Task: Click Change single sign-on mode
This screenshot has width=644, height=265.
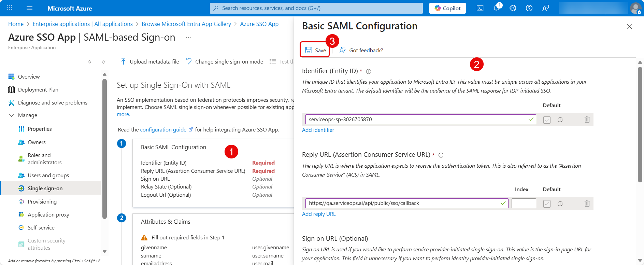Action: click(225, 61)
